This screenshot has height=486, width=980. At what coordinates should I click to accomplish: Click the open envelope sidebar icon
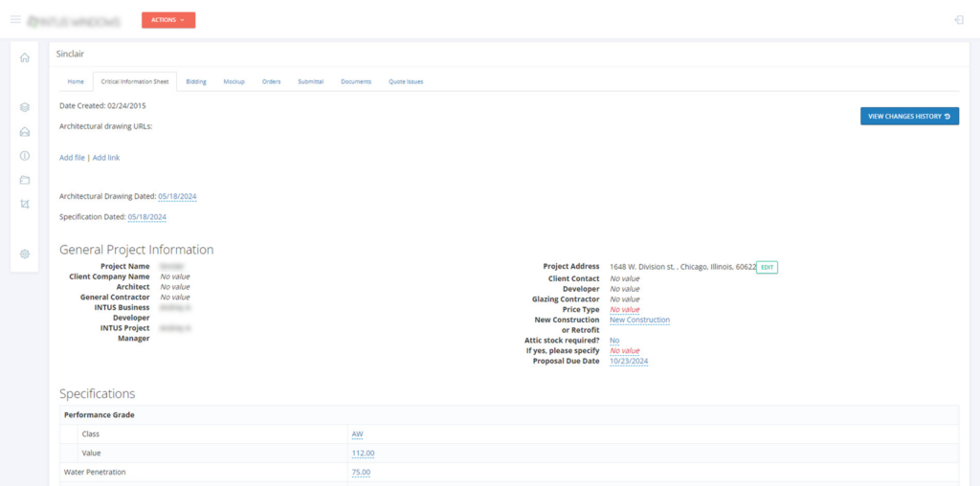coord(25,132)
